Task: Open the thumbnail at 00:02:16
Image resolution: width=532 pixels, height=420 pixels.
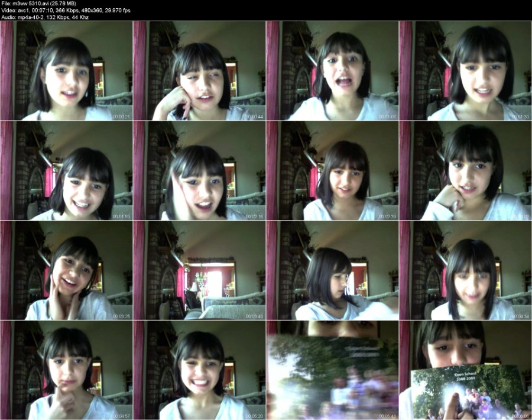Action: tap(199, 171)
